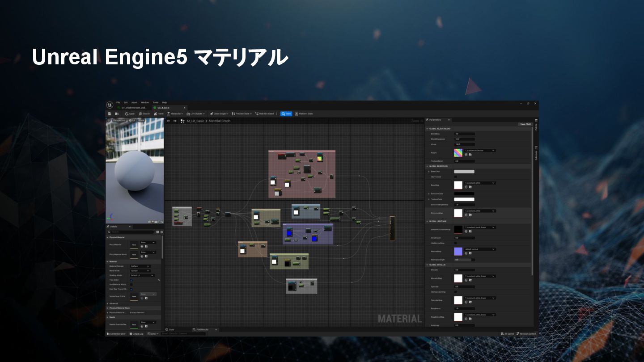This screenshot has height=362, width=644.
Task: Click the EmissiveColor black color swatch
Action: [x=464, y=194]
